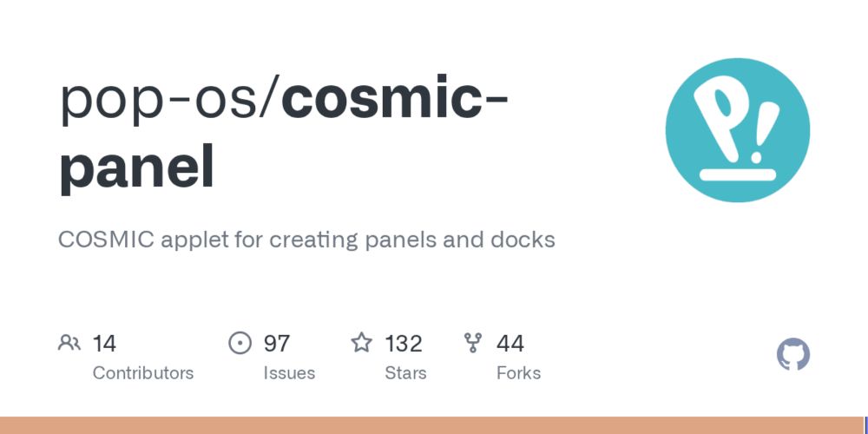Select the 97 issues count
Screen dimensions: 868x434
coord(276,344)
